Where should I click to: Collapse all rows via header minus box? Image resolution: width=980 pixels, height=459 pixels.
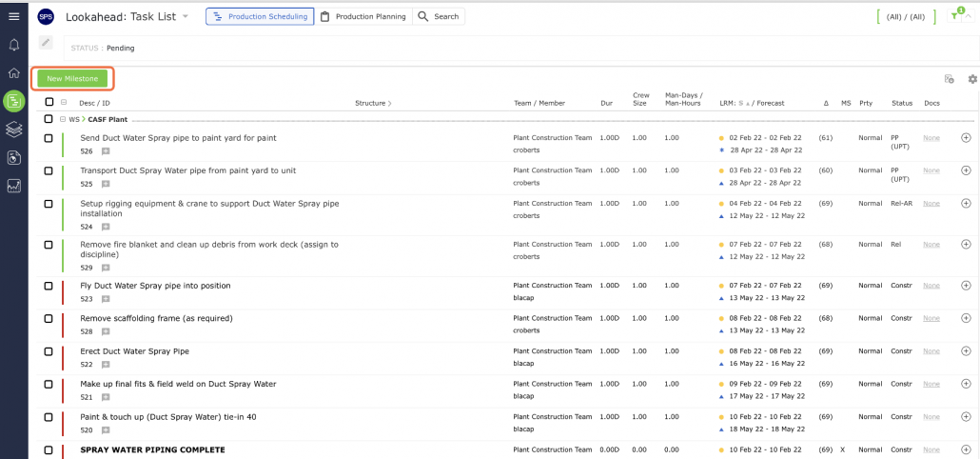pyautogui.click(x=64, y=102)
